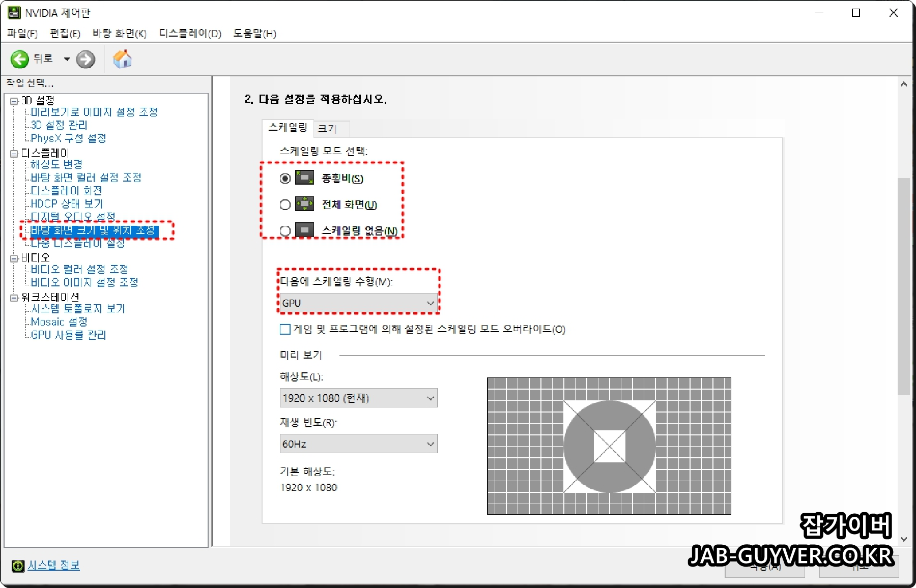
Task: Open the 도움말(H) menu
Action: [x=254, y=34]
